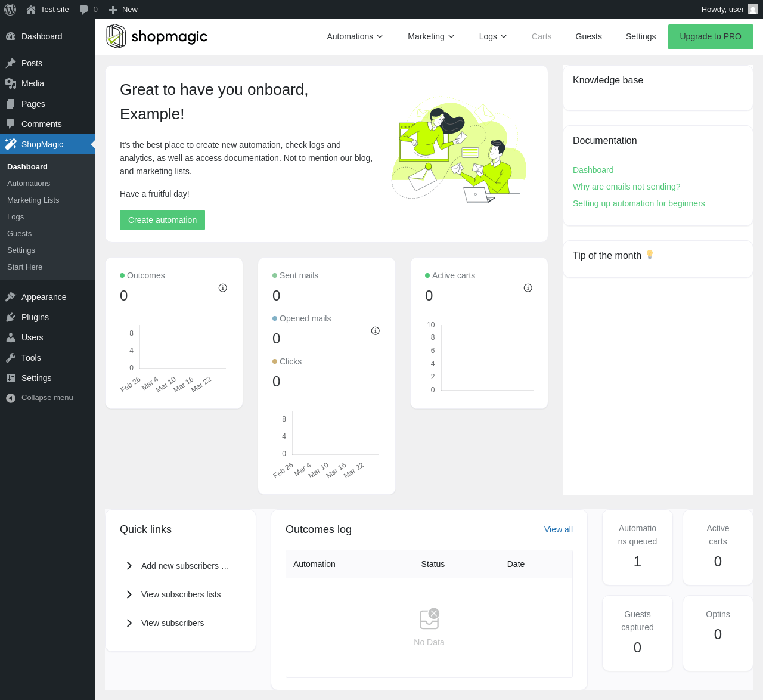Expand the Marketing dropdown in the top navigation

pyautogui.click(x=431, y=36)
